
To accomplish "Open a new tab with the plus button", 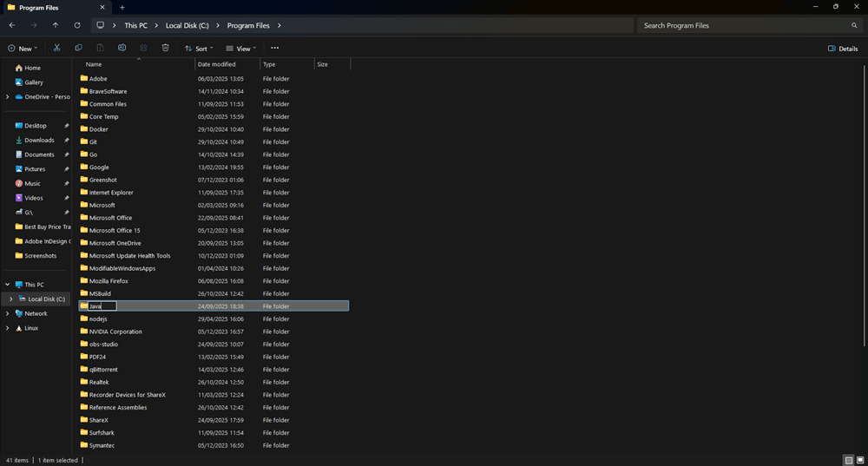I will click(122, 8).
